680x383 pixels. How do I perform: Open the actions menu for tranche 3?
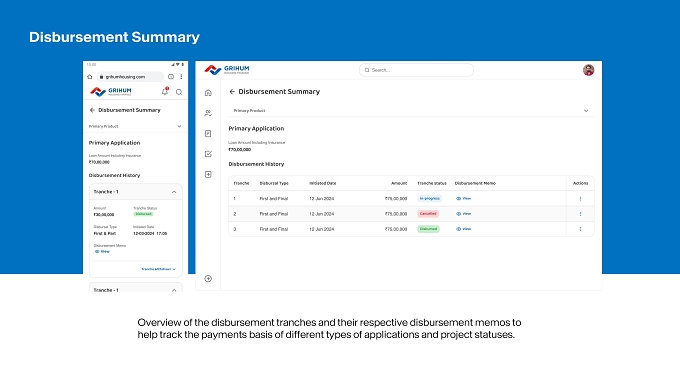click(x=580, y=229)
